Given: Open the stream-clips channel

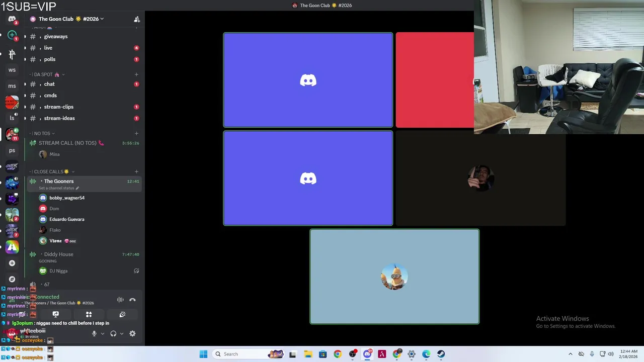Looking at the screenshot, I should 84,107.
